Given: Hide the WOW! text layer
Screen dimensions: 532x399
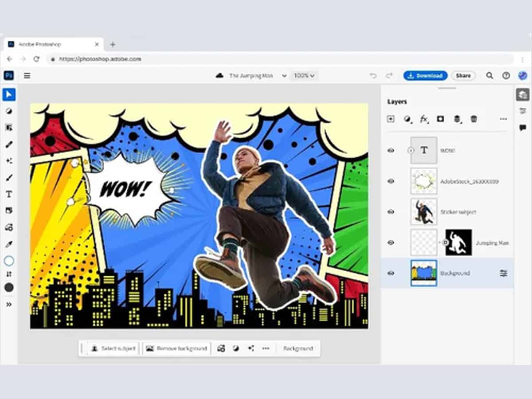Looking at the screenshot, I should (x=391, y=150).
